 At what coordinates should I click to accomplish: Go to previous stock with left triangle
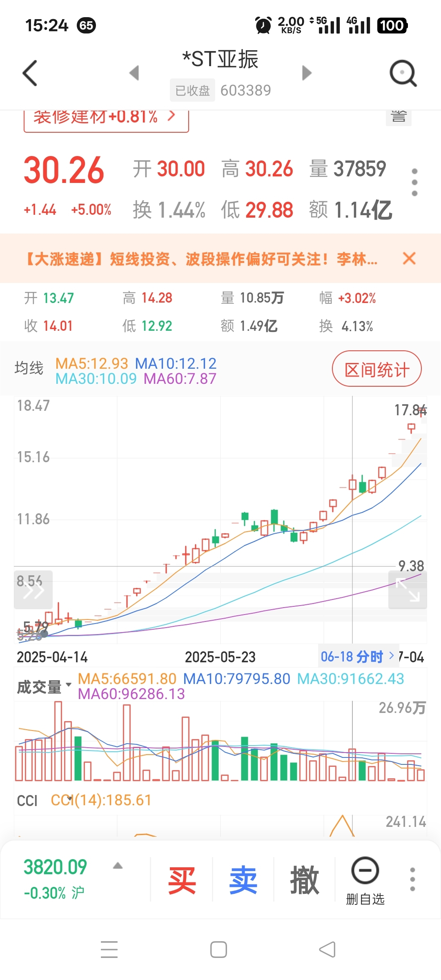pos(134,73)
